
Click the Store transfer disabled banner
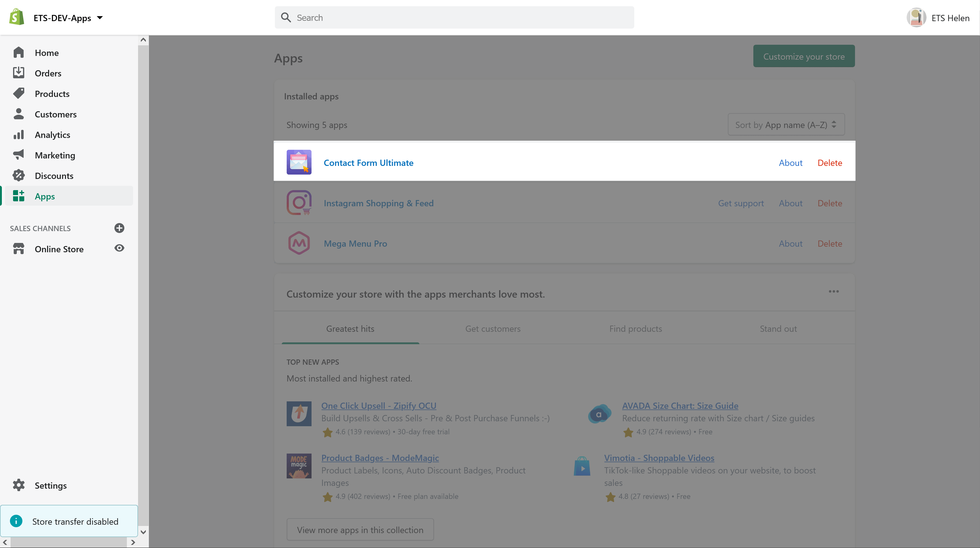pyautogui.click(x=69, y=521)
